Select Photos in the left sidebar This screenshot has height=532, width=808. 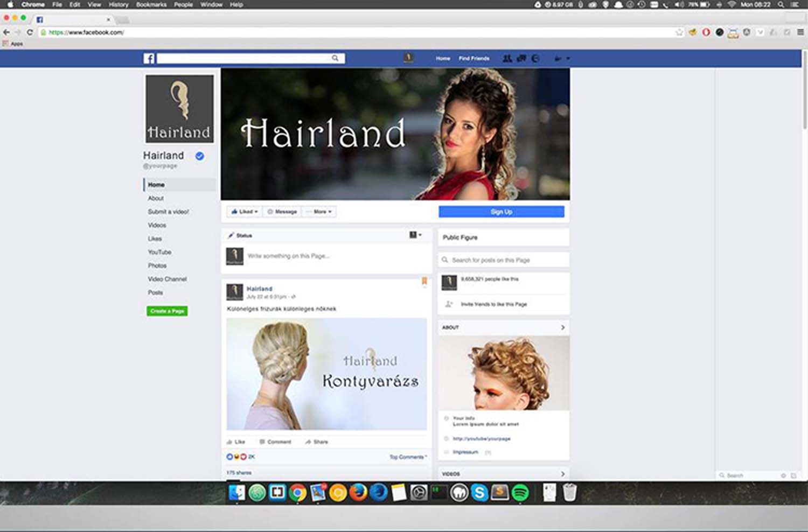click(157, 265)
